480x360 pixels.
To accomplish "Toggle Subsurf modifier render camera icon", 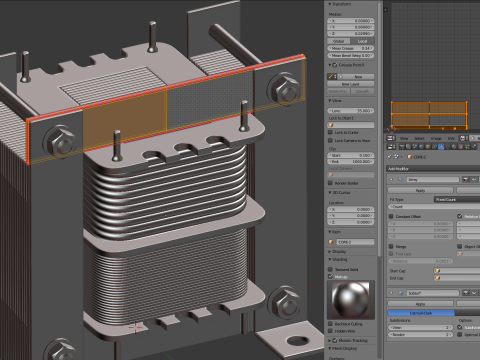I will click(x=466, y=293).
